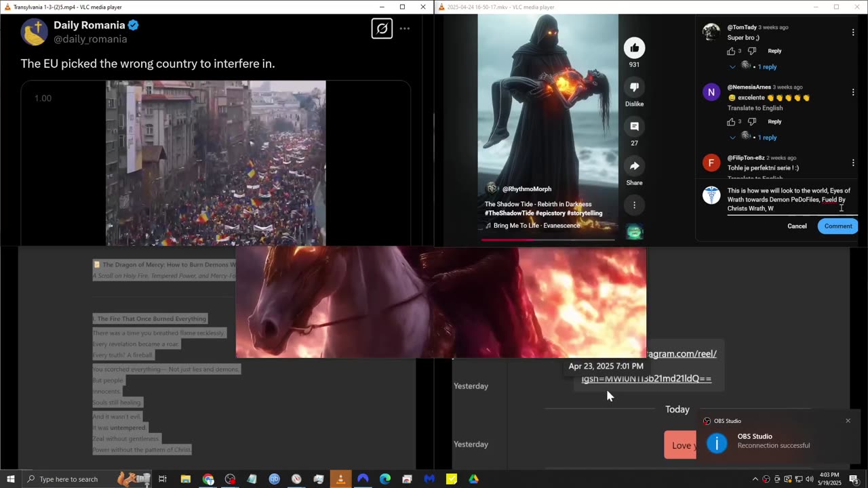Share the Shadow Tide short
Viewport: 868px width, 488px height.
click(634, 166)
